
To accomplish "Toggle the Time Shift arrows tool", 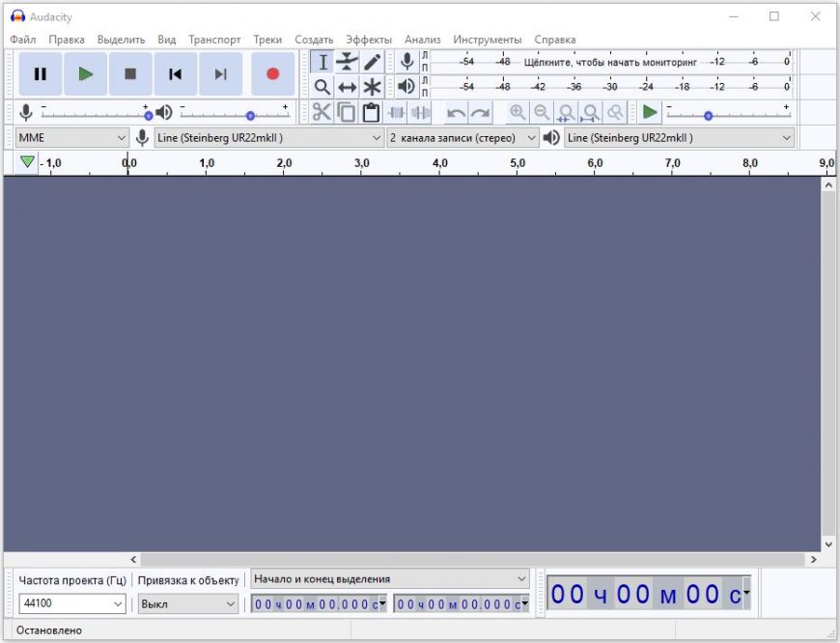I will tap(348, 87).
